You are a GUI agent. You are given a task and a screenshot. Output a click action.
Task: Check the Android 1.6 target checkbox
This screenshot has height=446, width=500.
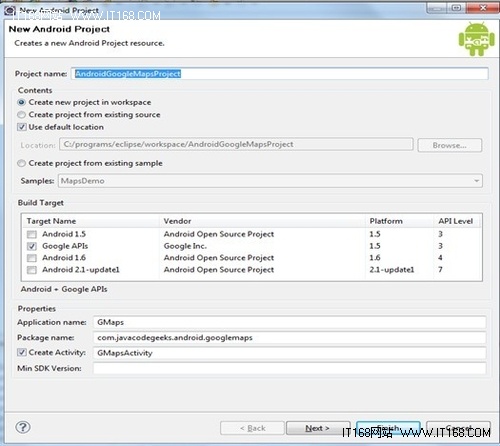[32, 258]
